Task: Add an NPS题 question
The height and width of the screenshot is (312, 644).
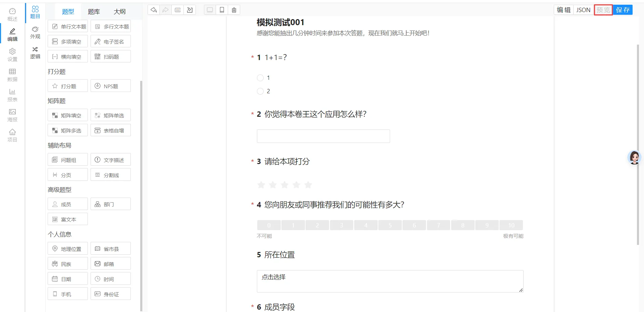Action: pyautogui.click(x=111, y=86)
